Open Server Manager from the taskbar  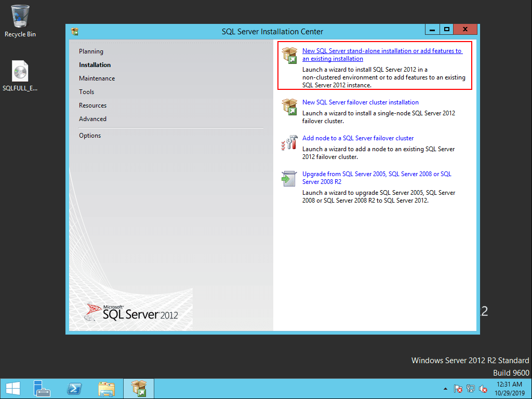(x=42, y=388)
